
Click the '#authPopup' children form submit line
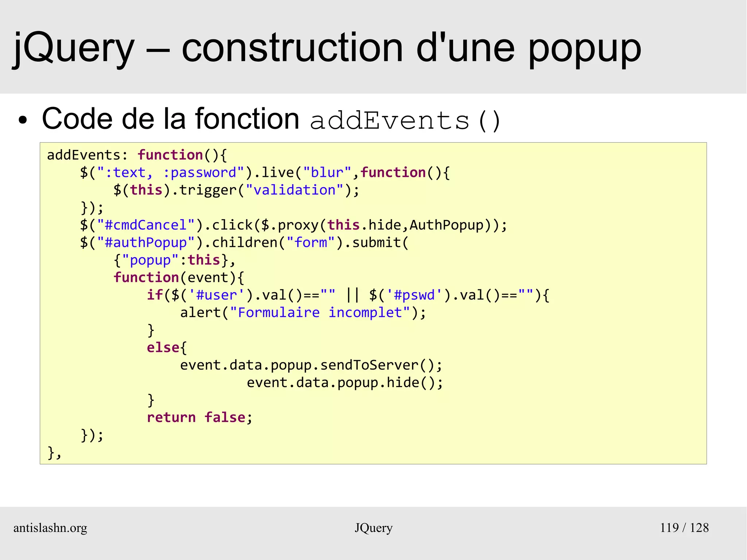pos(244,243)
